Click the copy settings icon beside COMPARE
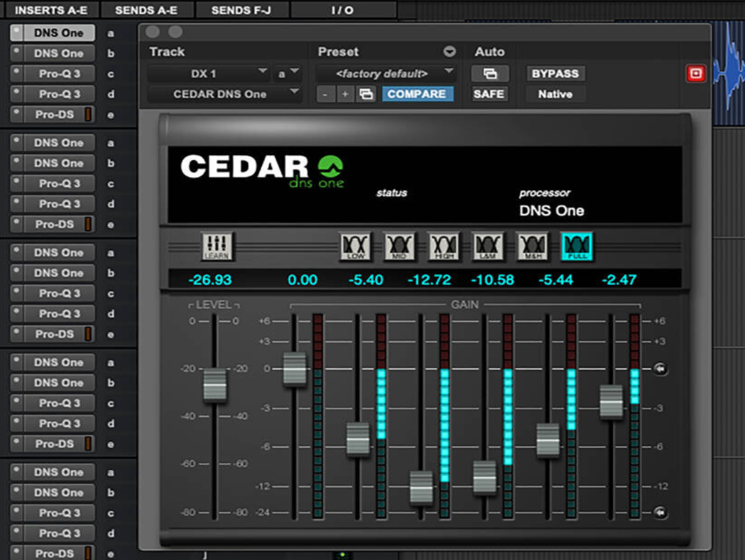 [366, 94]
